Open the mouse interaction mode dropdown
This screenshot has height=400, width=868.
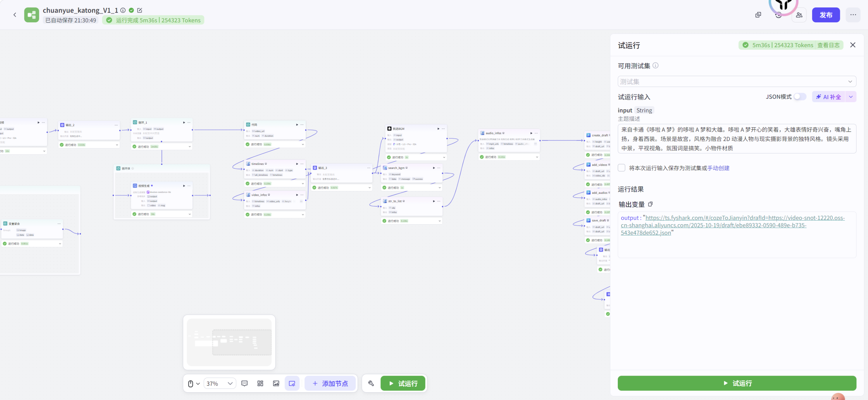194,383
